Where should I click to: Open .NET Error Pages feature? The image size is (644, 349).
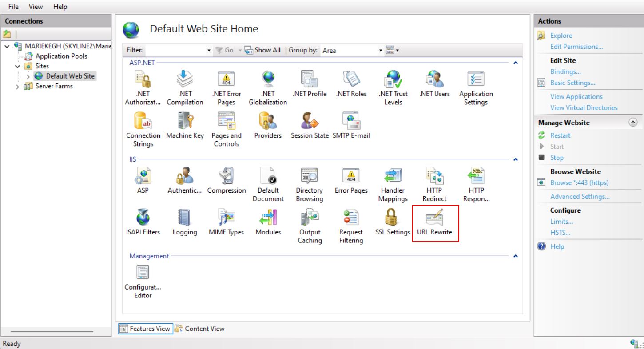coord(226,88)
